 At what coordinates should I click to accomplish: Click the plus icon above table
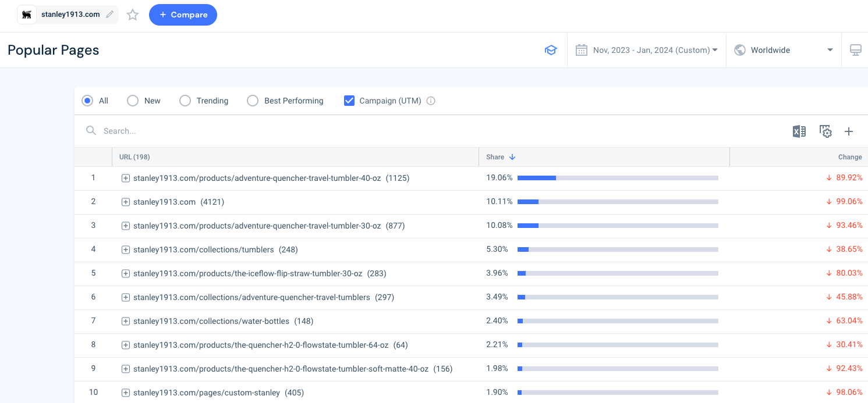pos(849,131)
